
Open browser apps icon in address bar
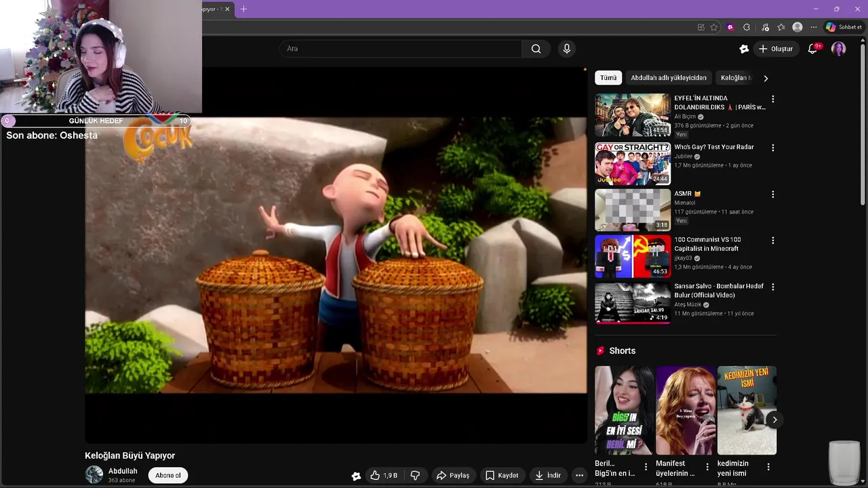coord(701,27)
